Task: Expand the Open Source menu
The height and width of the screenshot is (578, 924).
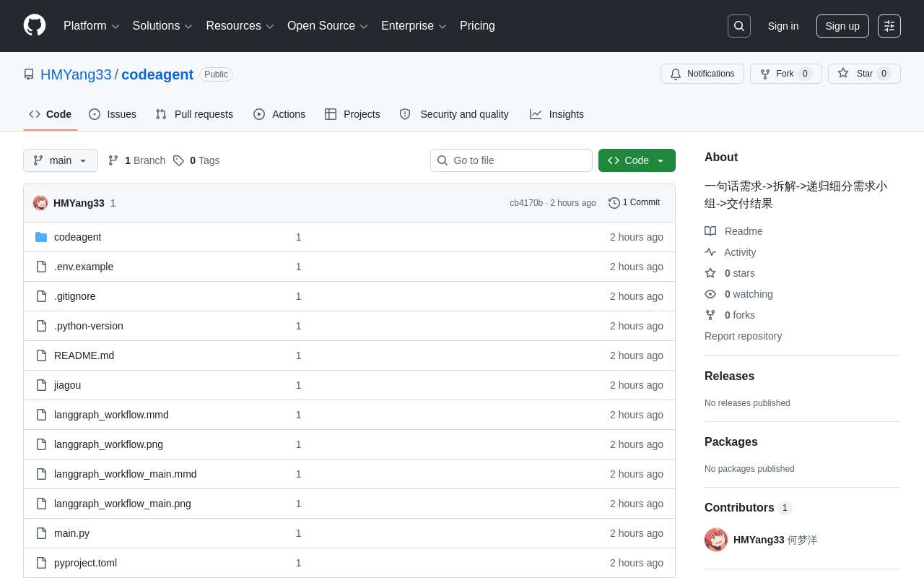Action: click(x=328, y=26)
